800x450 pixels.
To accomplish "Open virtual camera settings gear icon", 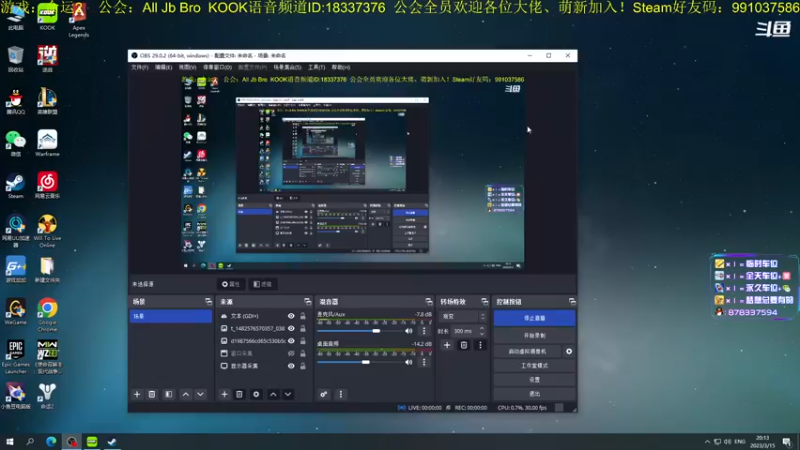I will [569, 352].
